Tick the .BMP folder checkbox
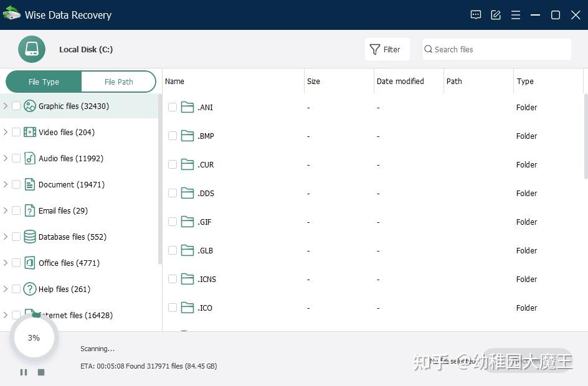Image resolution: width=588 pixels, height=386 pixels. [173, 136]
